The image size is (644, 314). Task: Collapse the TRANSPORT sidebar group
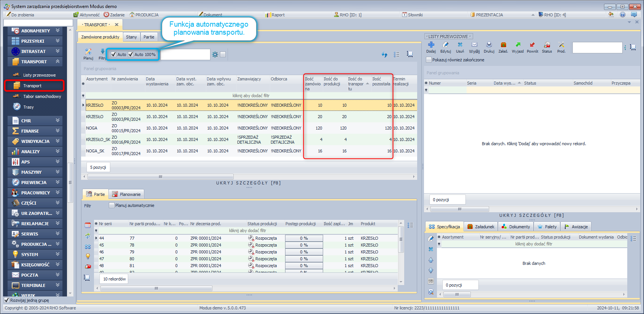coord(57,61)
